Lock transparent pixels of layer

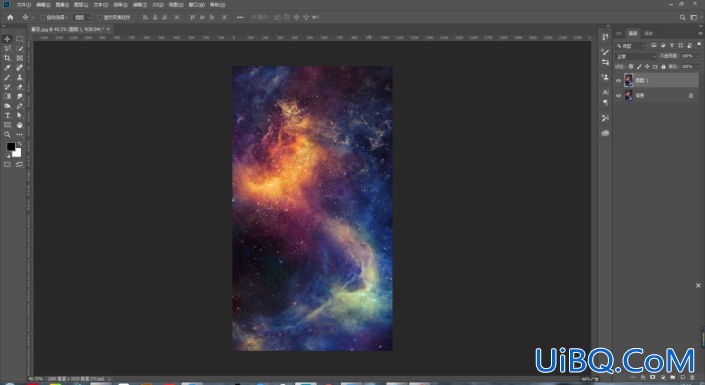point(631,67)
